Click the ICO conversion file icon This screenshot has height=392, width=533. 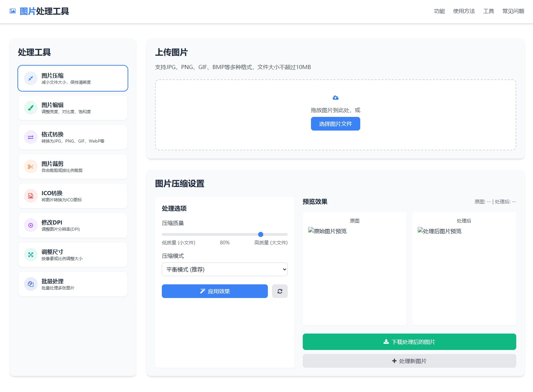pyautogui.click(x=31, y=196)
